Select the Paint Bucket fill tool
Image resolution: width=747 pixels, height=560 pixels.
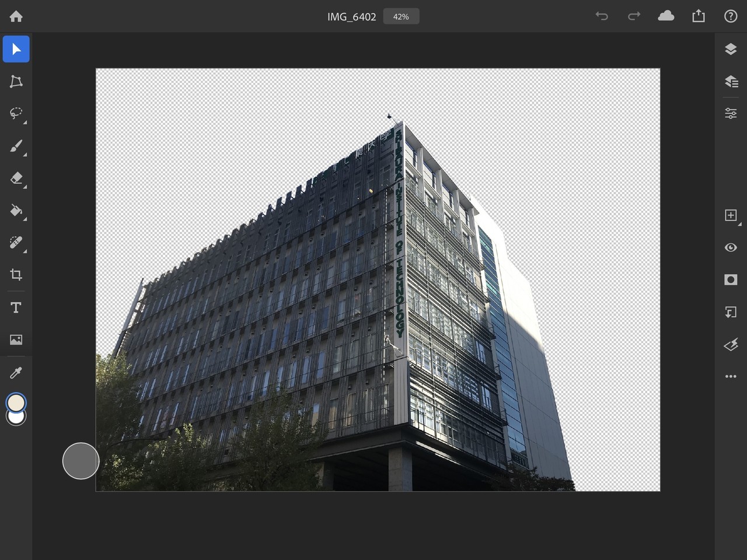[16, 210]
